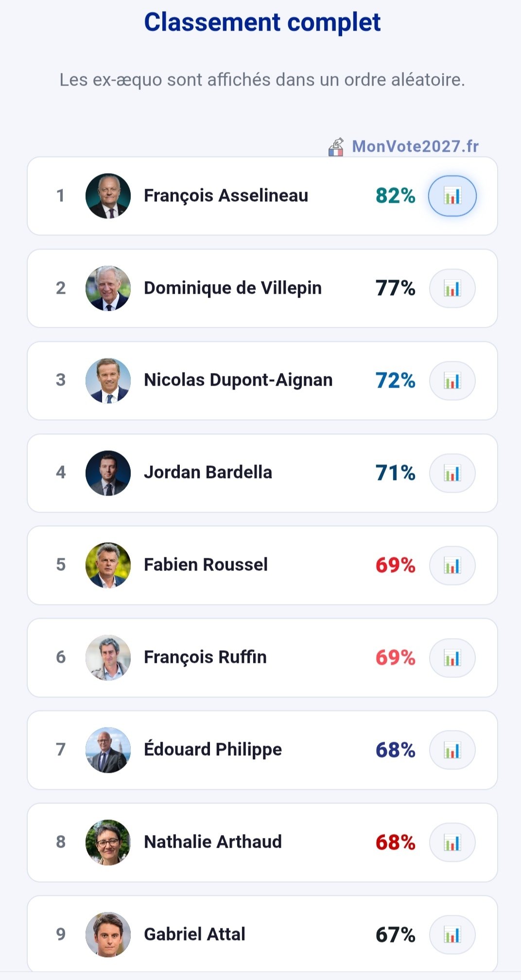Click the chart icon beside Fabien Roussel

(x=452, y=566)
